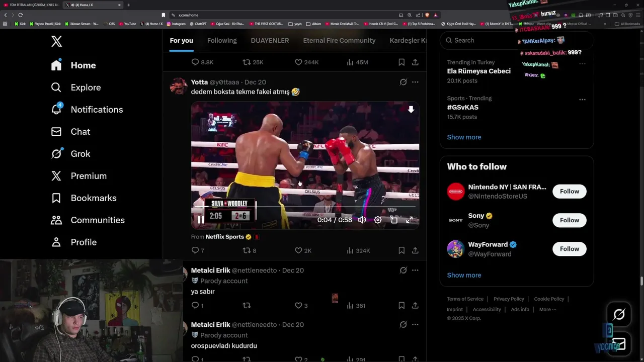The height and width of the screenshot is (362, 644).
Task: Expand the video to fullscreen
Action: [x=410, y=220]
